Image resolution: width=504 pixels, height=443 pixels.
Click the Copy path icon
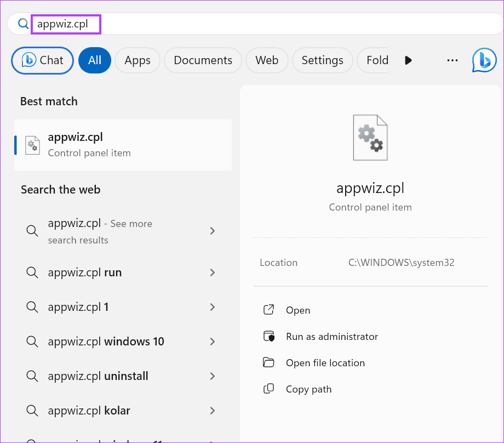pos(268,389)
